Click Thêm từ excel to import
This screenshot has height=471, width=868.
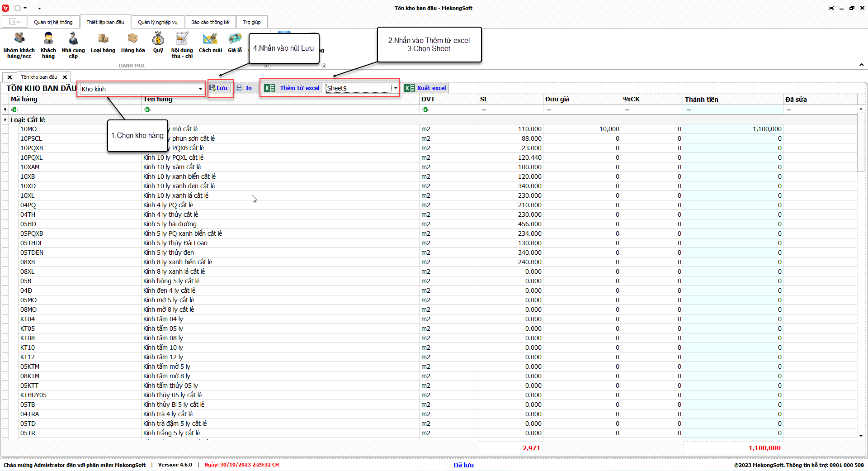pyautogui.click(x=292, y=88)
